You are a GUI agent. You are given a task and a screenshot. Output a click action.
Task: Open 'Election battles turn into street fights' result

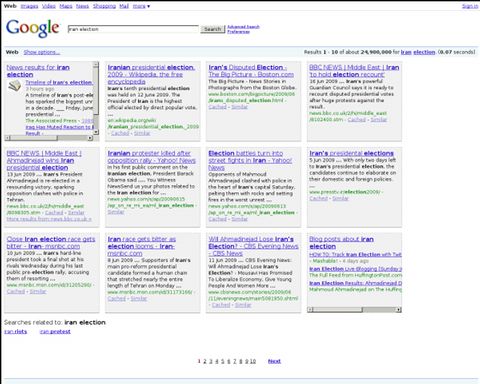coord(250,160)
